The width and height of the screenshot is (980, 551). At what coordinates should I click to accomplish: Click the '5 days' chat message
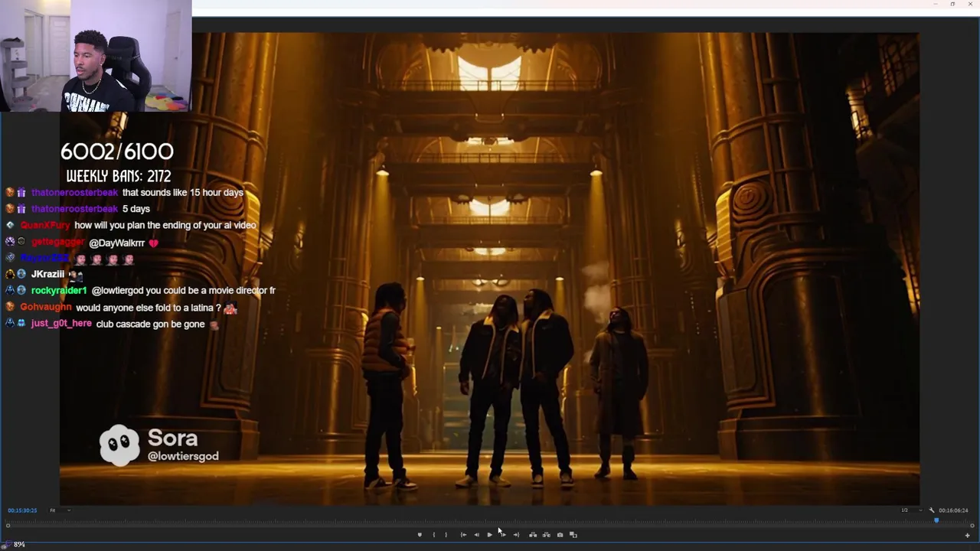coord(136,209)
